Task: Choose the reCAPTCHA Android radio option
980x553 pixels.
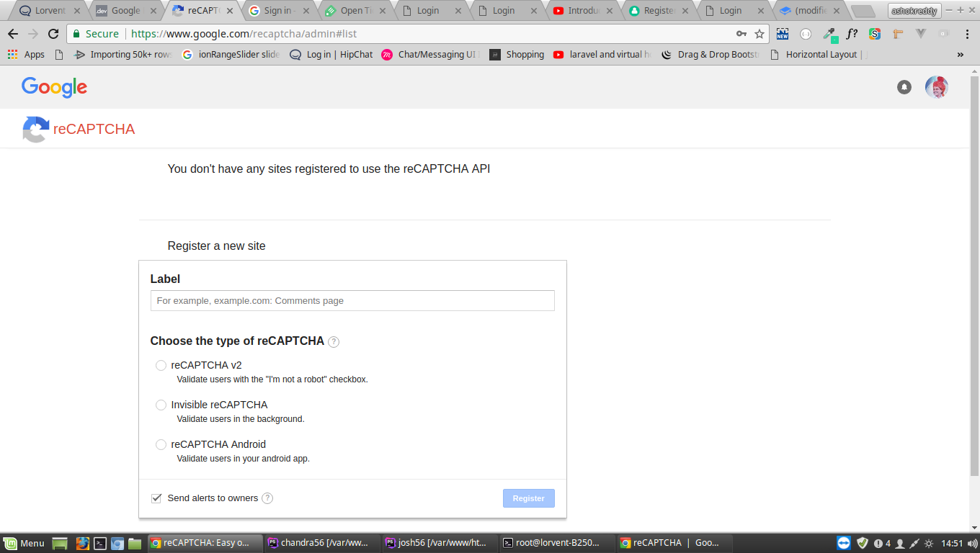Action: pyautogui.click(x=161, y=445)
